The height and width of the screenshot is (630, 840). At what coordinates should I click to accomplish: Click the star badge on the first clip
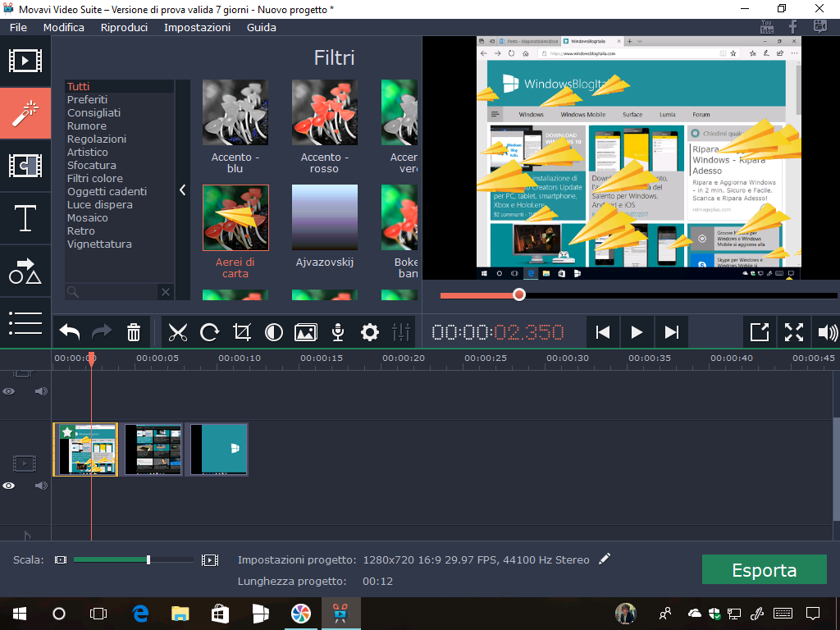66,431
